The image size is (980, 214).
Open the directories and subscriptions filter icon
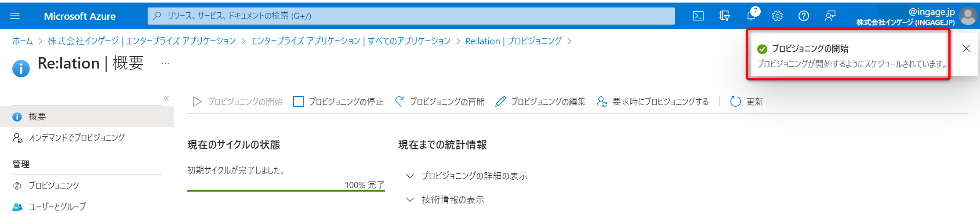(725, 16)
